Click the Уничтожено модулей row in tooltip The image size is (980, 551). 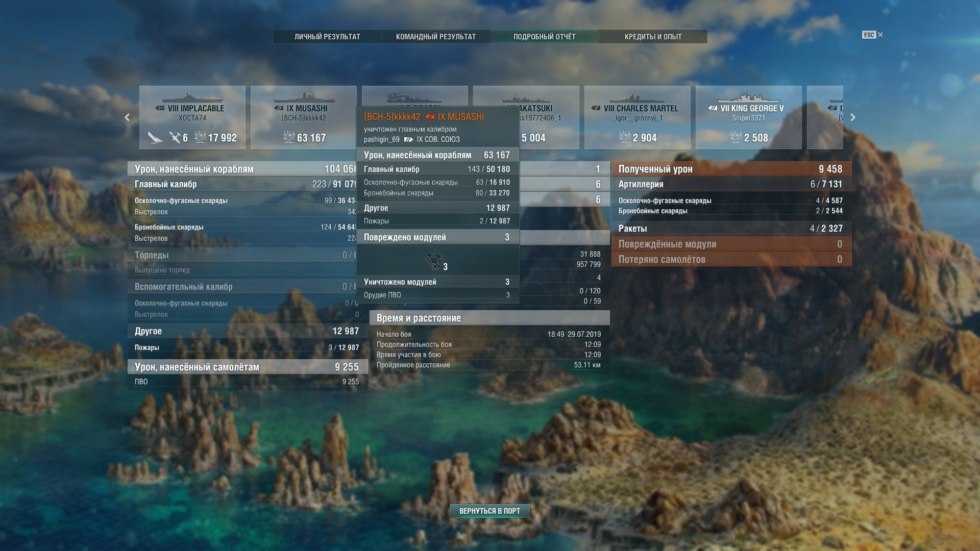pos(437,282)
